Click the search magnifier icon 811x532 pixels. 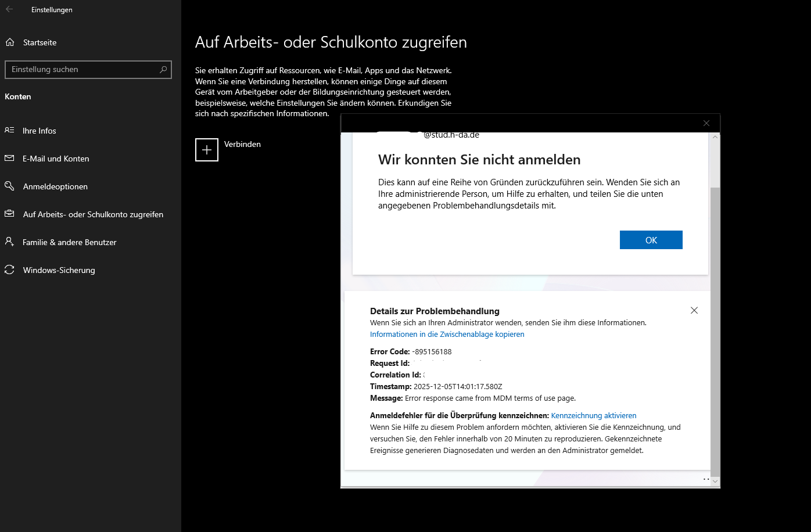(x=164, y=69)
